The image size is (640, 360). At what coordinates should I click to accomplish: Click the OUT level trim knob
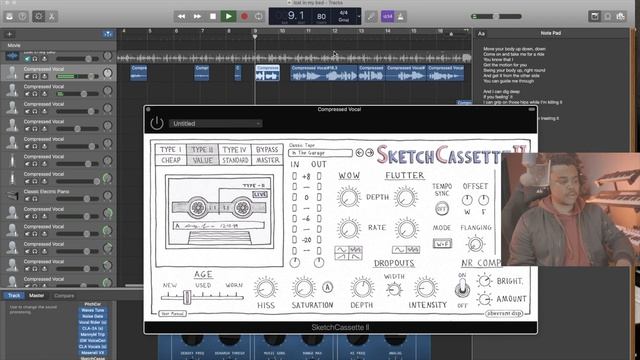[x=319, y=263]
